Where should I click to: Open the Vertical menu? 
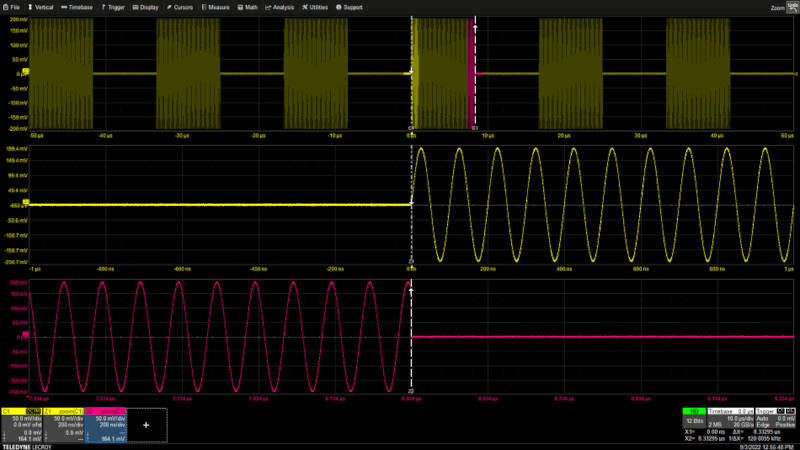40,7
